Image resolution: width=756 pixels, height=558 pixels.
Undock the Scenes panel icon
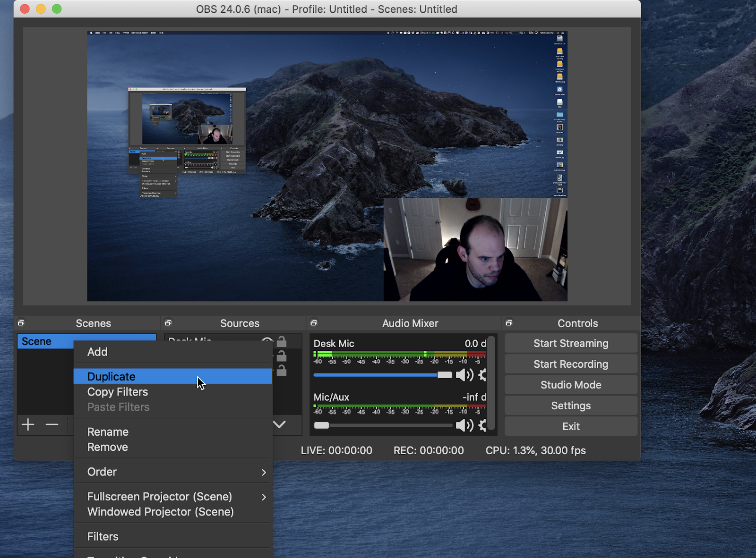[21, 323]
